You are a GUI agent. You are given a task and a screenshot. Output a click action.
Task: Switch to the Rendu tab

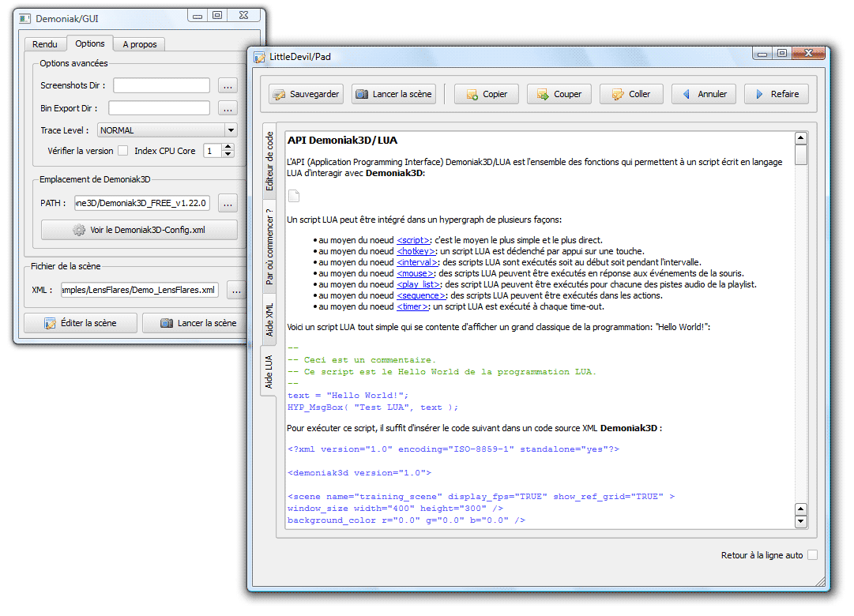[45, 44]
